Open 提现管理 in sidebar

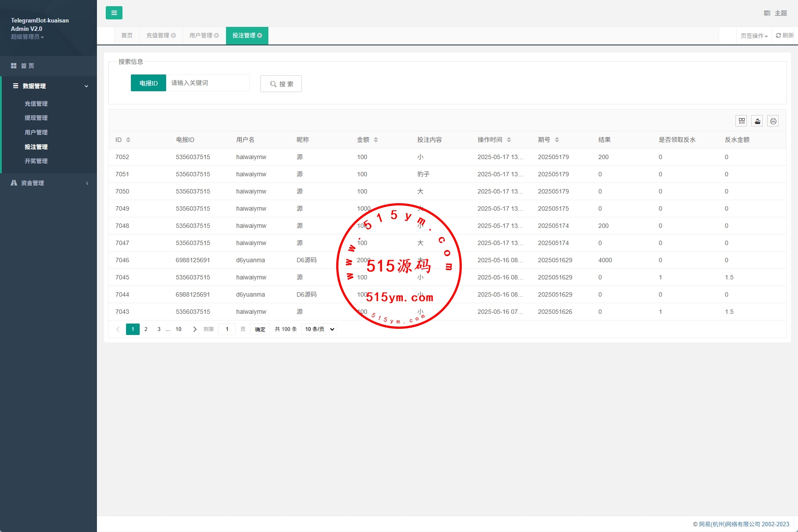pyautogui.click(x=36, y=118)
